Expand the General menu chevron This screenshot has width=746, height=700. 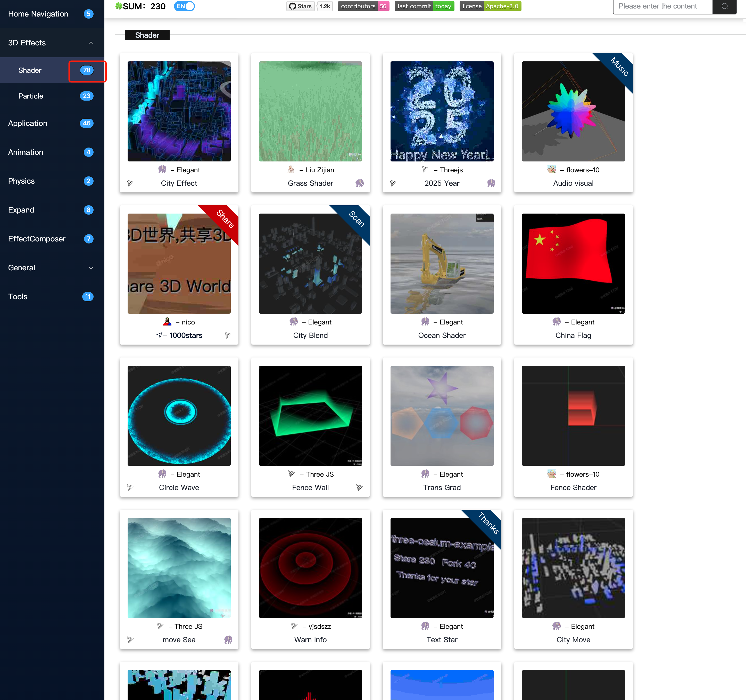click(x=91, y=268)
